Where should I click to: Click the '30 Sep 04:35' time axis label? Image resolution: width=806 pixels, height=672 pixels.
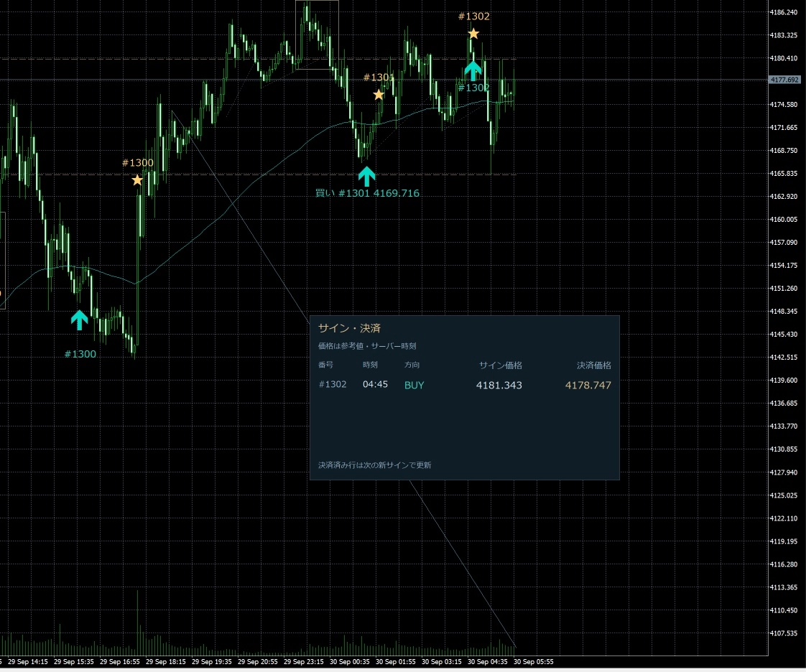pyautogui.click(x=488, y=662)
